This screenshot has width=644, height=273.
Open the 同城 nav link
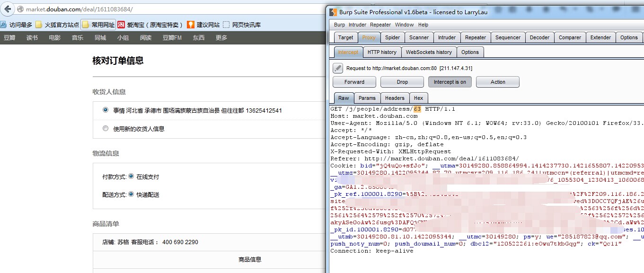[x=100, y=38]
